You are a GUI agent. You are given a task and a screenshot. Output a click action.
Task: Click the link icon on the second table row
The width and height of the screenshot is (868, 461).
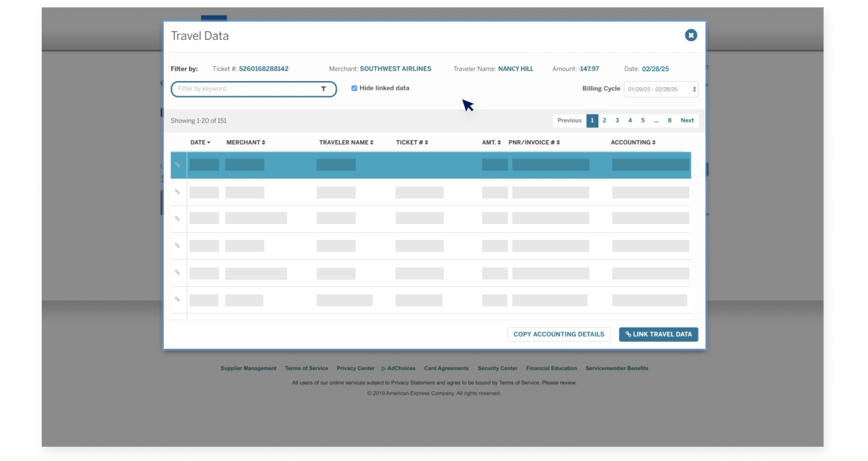[178, 192]
